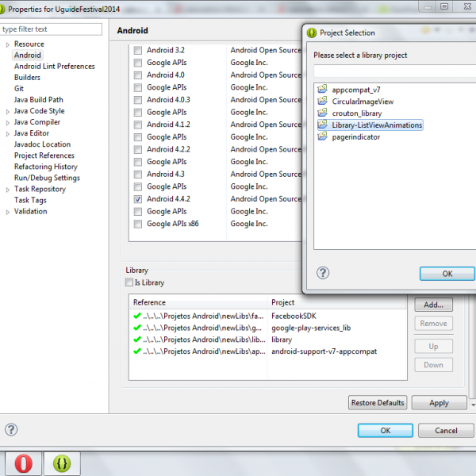
Task: Cancel the Properties window
Action: tap(446, 431)
